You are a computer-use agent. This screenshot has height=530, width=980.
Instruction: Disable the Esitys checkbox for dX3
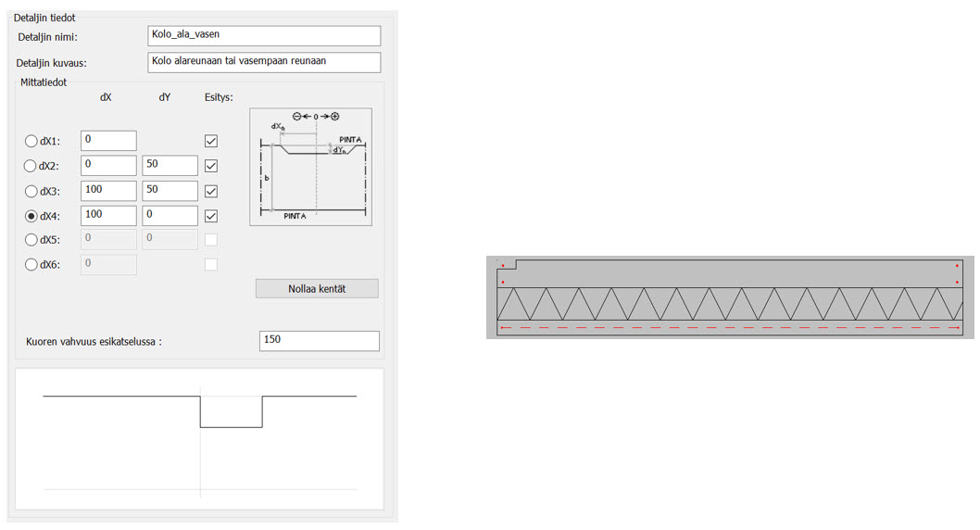[211, 191]
